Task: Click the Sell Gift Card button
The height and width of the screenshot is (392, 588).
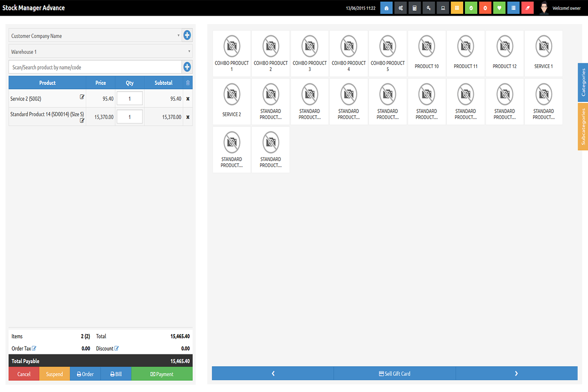Action: pos(394,373)
